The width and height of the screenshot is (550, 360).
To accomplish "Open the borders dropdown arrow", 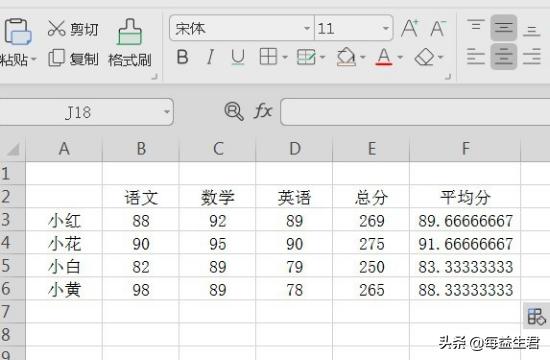I will pyautogui.click(x=285, y=57).
